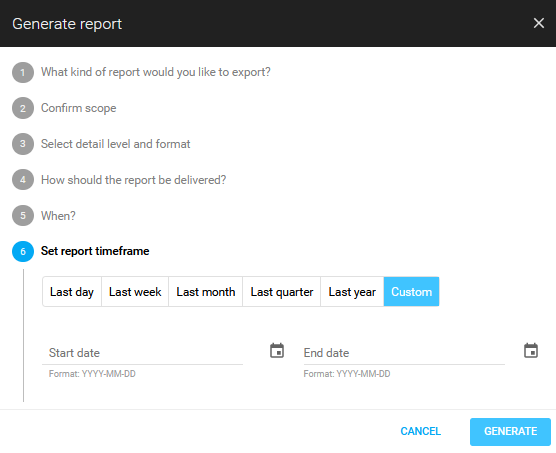556x453 pixels.
Task: Choose the Last quarter timeframe option
Action: pyautogui.click(x=282, y=292)
